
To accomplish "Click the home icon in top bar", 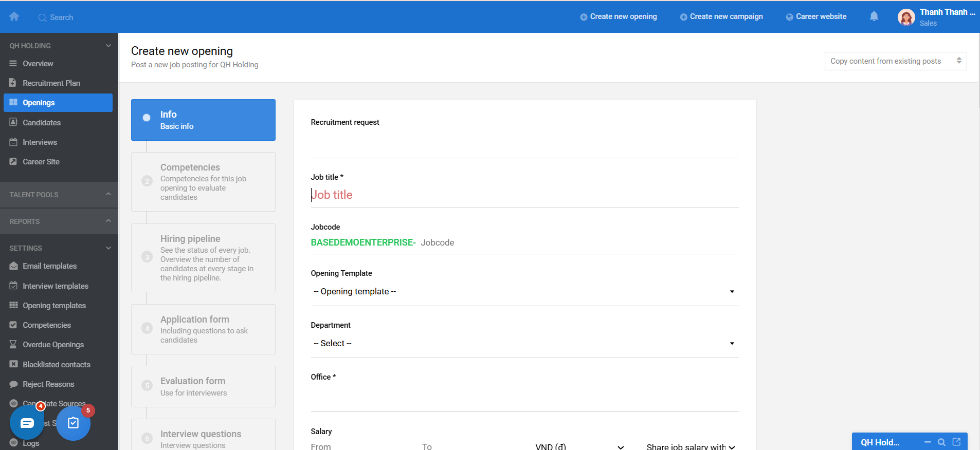I will [x=14, y=16].
